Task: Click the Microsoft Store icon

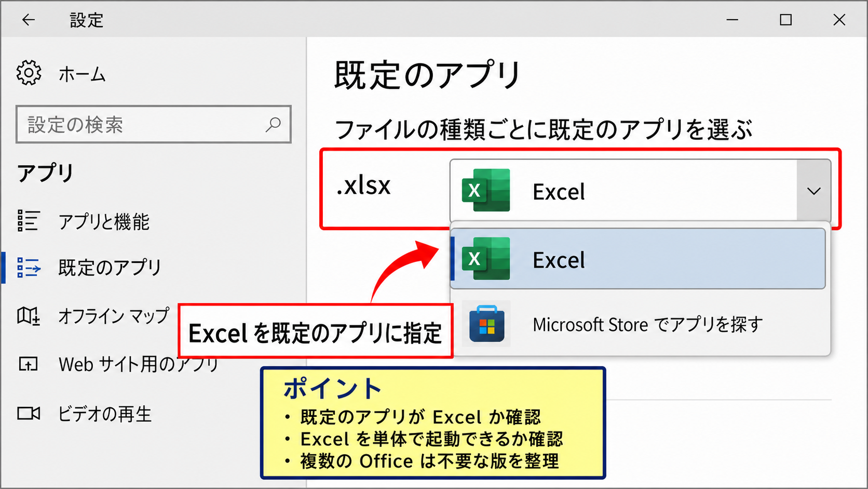Action: (x=486, y=324)
